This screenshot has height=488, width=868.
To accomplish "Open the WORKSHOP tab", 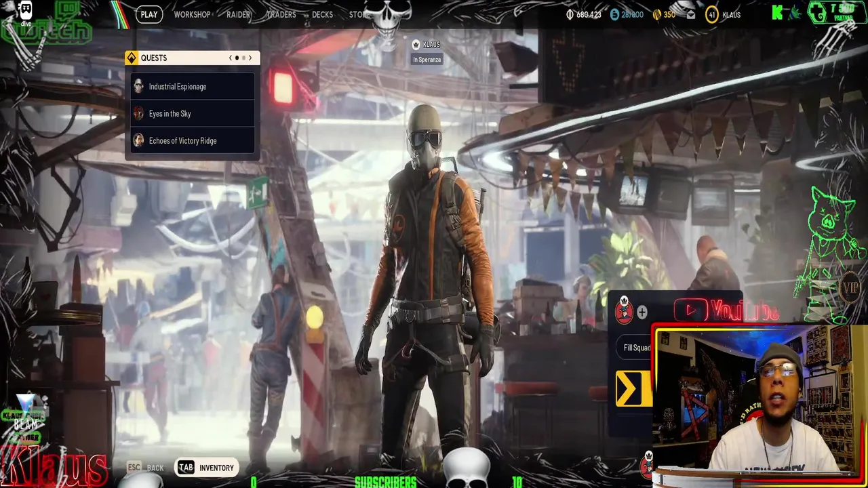I will [192, 14].
